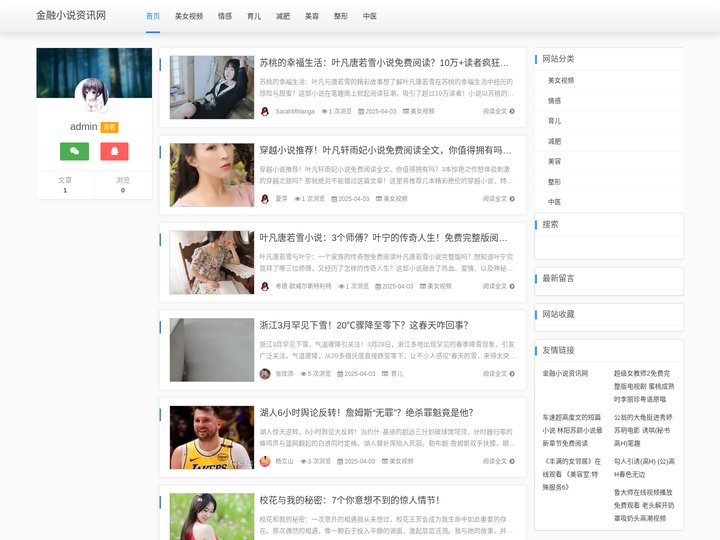Screen dimensions: 720x540
Task: Go to 首页 tab
Action: pyautogui.click(x=153, y=16)
